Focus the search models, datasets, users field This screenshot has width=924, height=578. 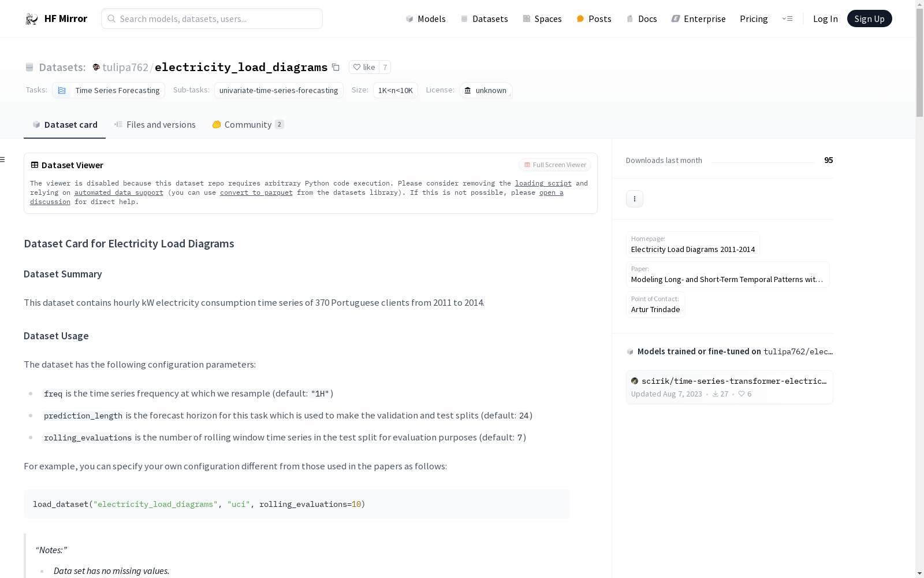pyautogui.click(x=212, y=18)
